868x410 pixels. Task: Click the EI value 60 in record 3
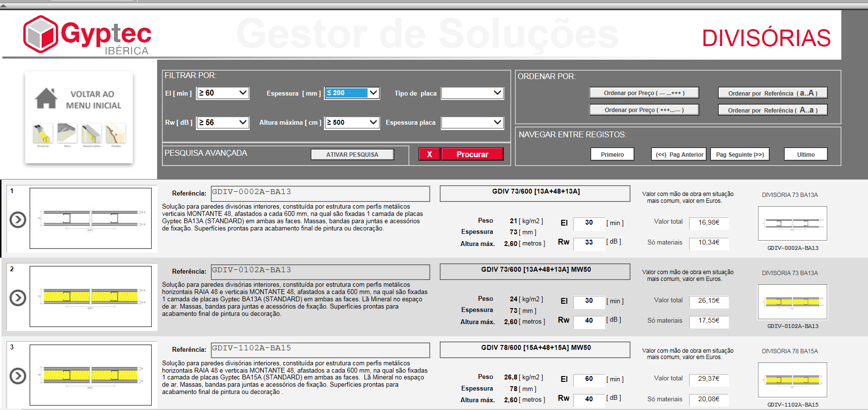(x=589, y=379)
